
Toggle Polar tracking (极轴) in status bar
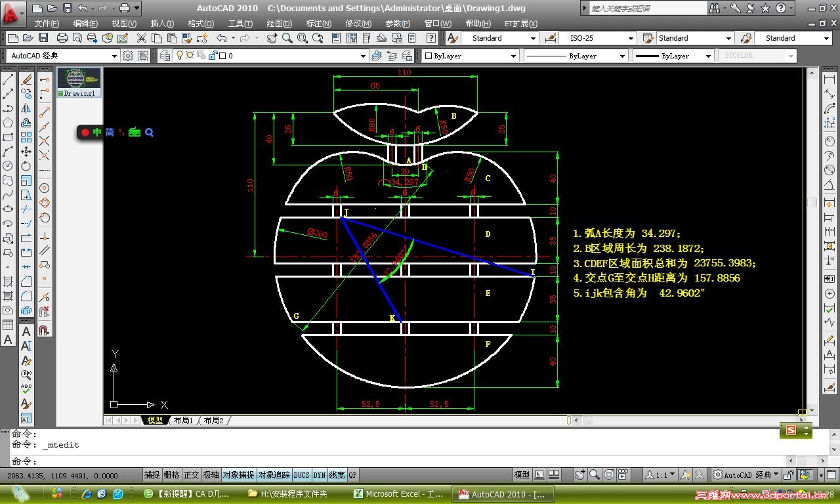click(x=211, y=475)
